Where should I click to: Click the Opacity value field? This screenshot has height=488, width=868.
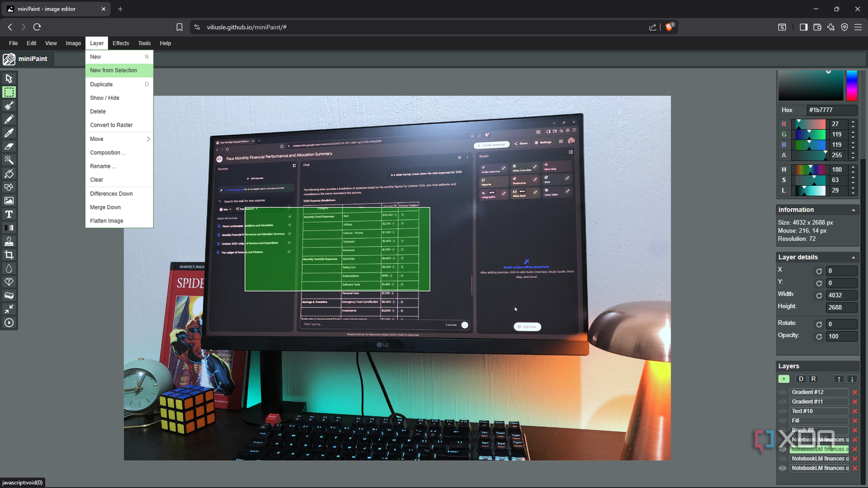[841, 337]
